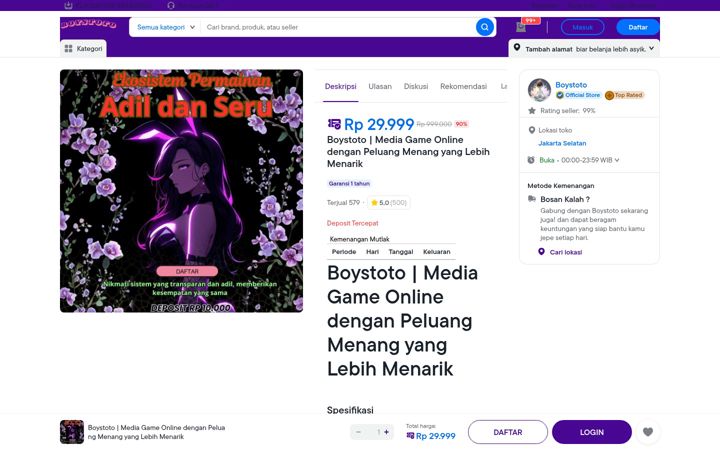Click the location pin icon beside Tambah alamat
The width and height of the screenshot is (720, 450).
tap(517, 48)
